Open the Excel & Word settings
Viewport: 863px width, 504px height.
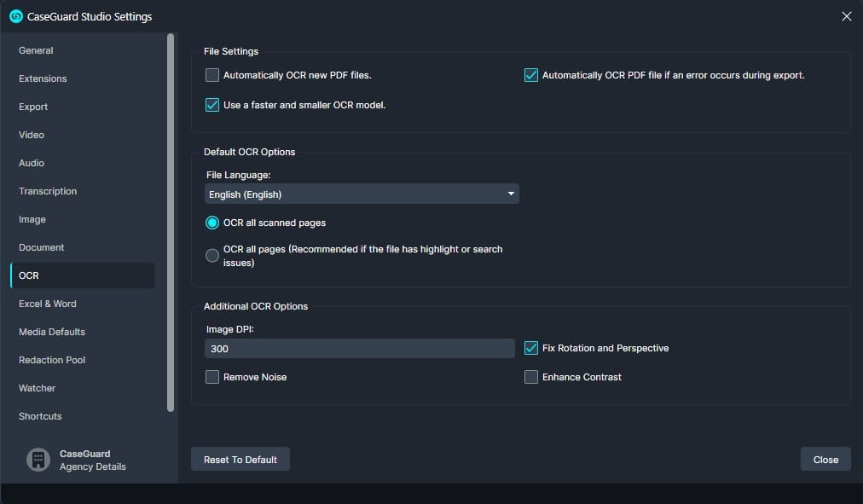click(x=48, y=304)
